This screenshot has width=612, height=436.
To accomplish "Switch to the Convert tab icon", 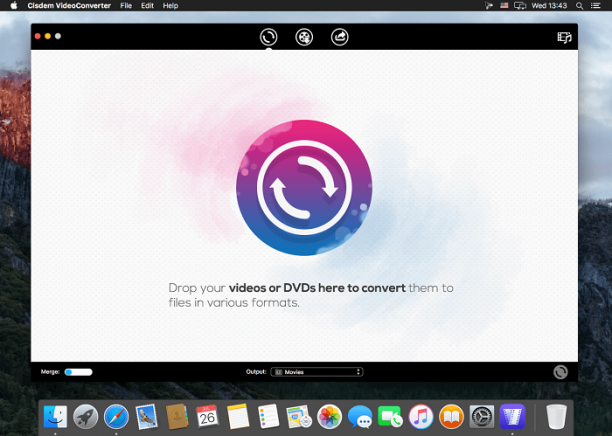I will pos(269,37).
